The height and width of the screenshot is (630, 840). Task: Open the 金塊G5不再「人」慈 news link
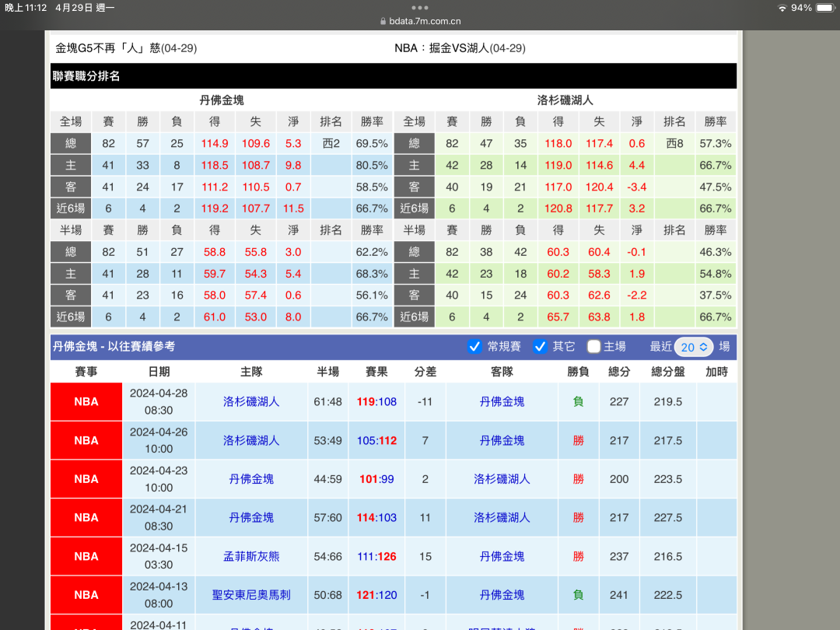pos(127,48)
